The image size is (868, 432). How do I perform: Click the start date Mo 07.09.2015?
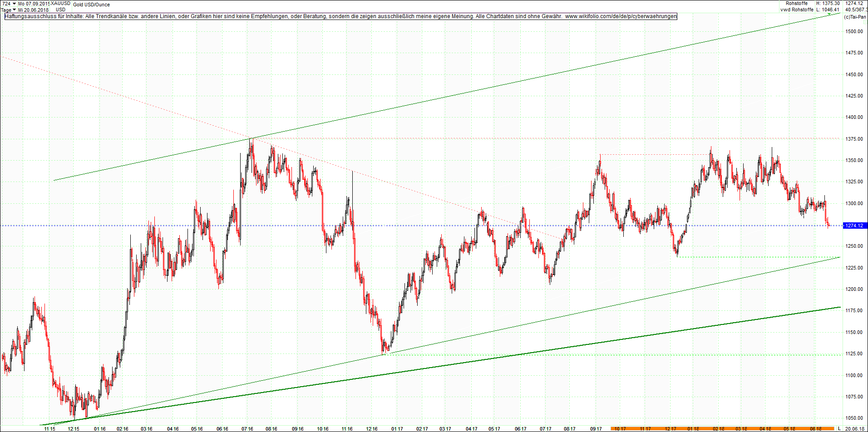(32, 4)
